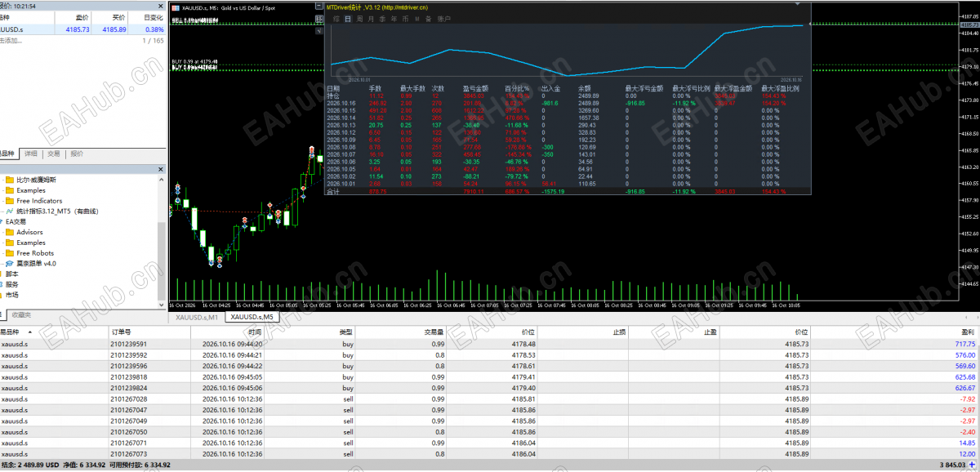This screenshot has width=980, height=472.
Task: Click the XAUUSD chart window title icon
Action: (176, 7)
